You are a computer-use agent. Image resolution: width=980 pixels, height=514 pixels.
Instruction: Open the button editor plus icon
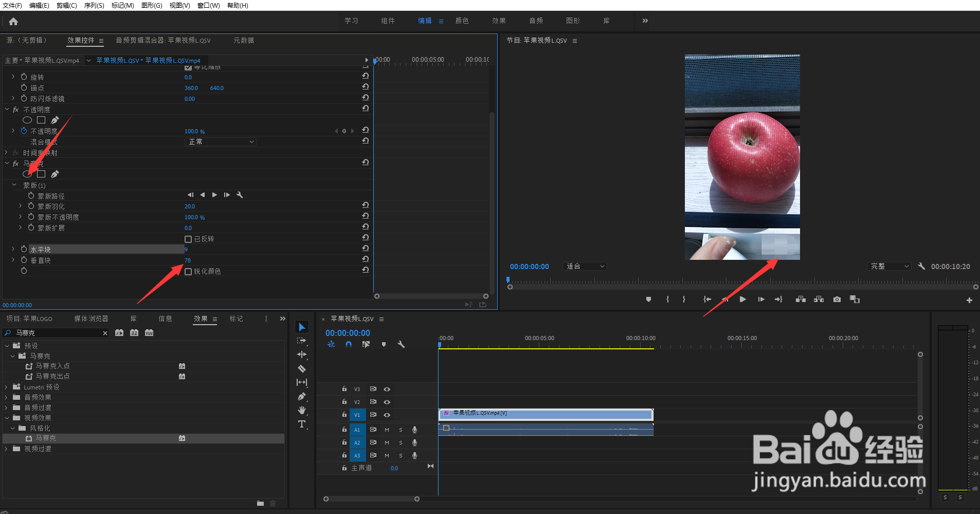[x=969, y=300]
